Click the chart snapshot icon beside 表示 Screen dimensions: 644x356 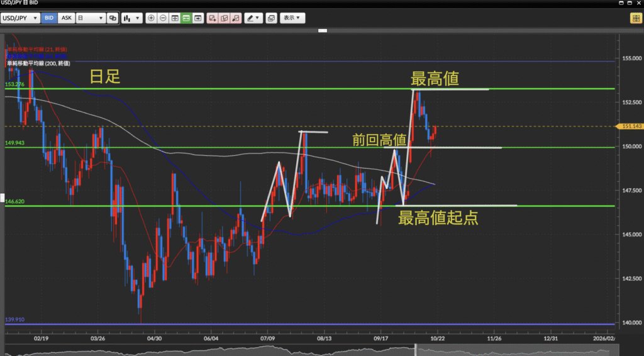[x=271, y=18]
